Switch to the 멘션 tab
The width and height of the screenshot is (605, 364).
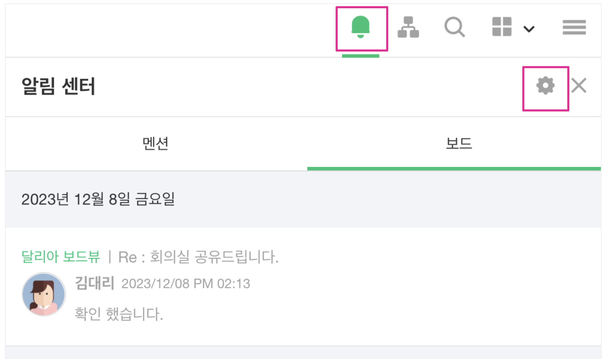156,143
